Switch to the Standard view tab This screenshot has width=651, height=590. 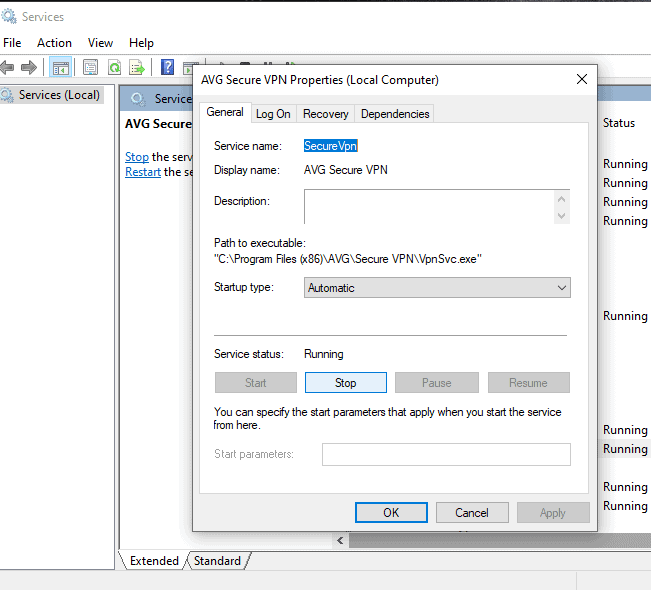click(217, 561)
